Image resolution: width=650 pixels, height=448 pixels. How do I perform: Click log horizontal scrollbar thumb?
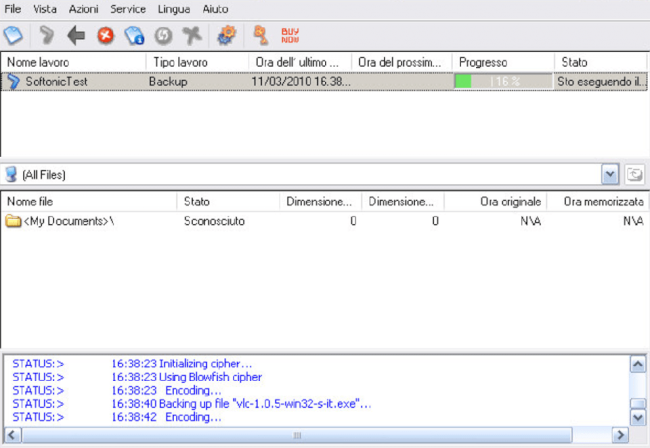[x=297, y=435]
